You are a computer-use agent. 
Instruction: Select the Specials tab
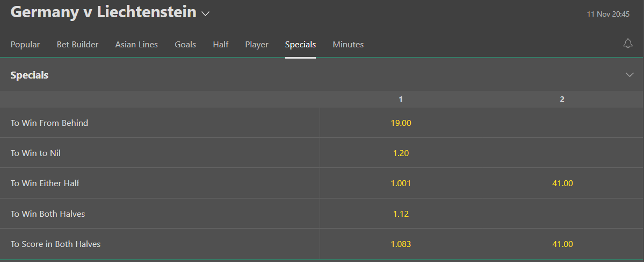(x=300, y=45)
